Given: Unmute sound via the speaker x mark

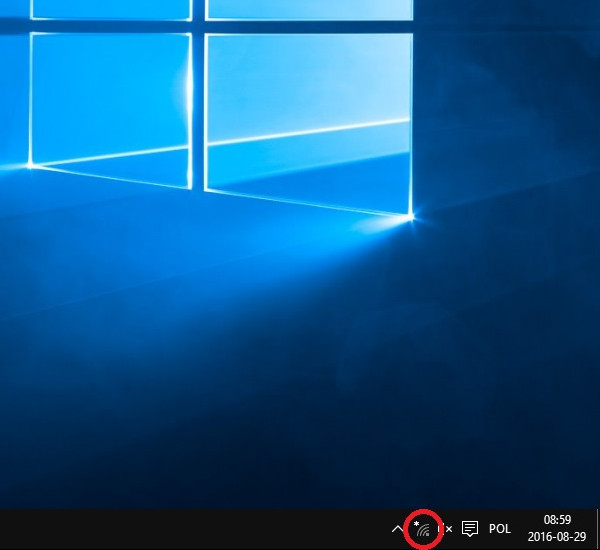Looking at the screenshot, I should click(x=449, y=529).
